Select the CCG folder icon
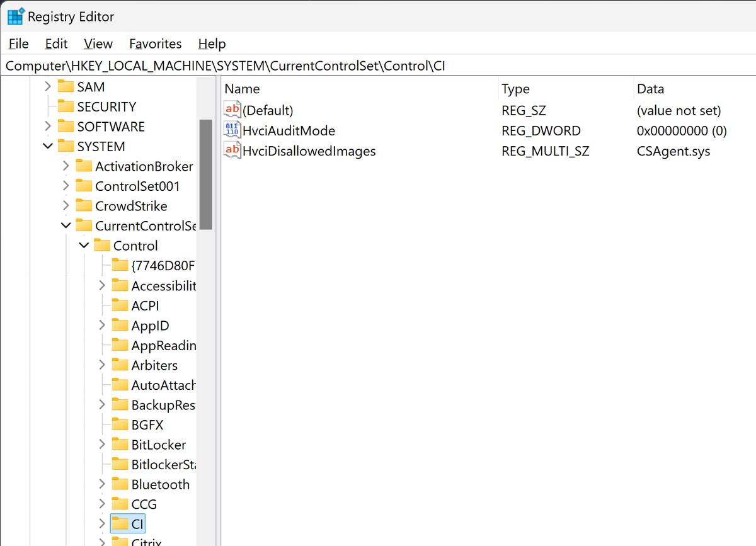Image resolution: width=756 pixels, height=546 pixels. [120, 504]
